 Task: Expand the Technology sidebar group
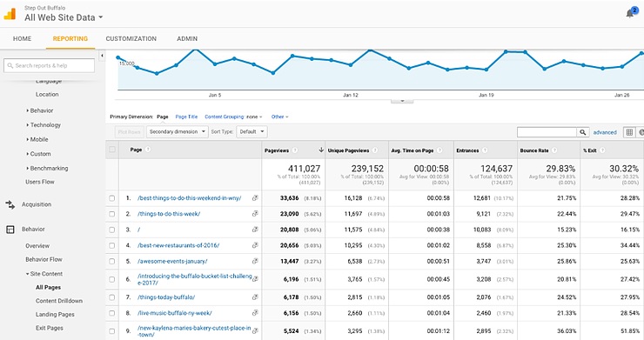pos(44,125)
